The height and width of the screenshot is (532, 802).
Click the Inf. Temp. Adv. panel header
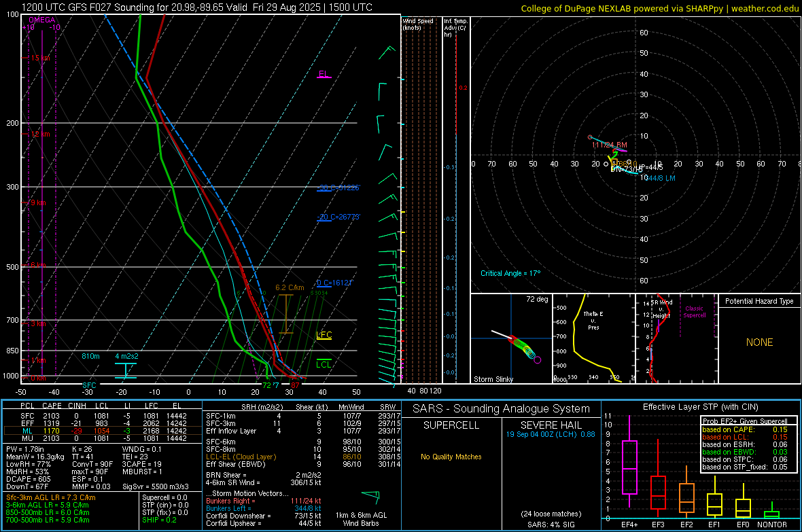tap(455, 28)
